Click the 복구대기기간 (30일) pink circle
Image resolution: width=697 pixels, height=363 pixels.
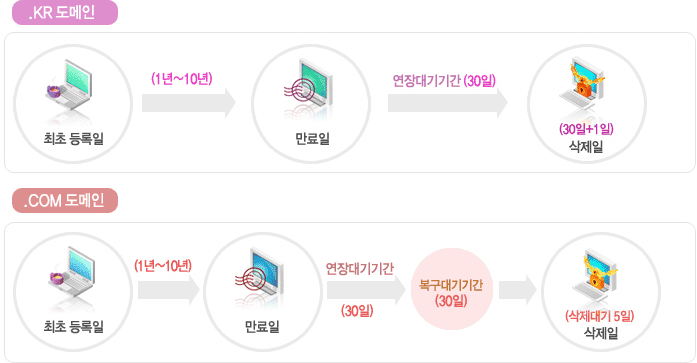(452, 289)
